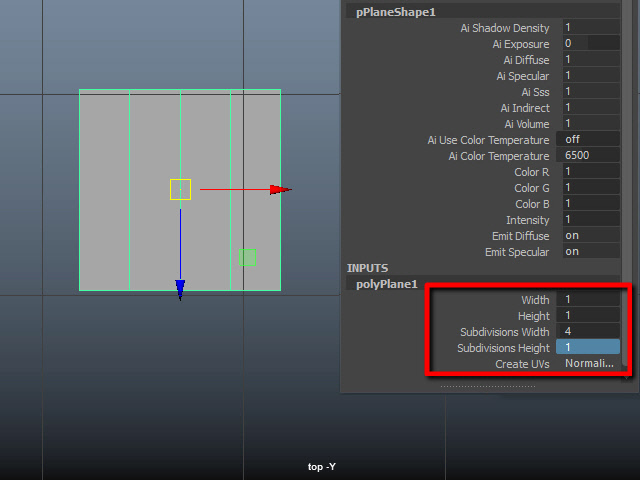Select the Intensity attribute label

(528, 220)
